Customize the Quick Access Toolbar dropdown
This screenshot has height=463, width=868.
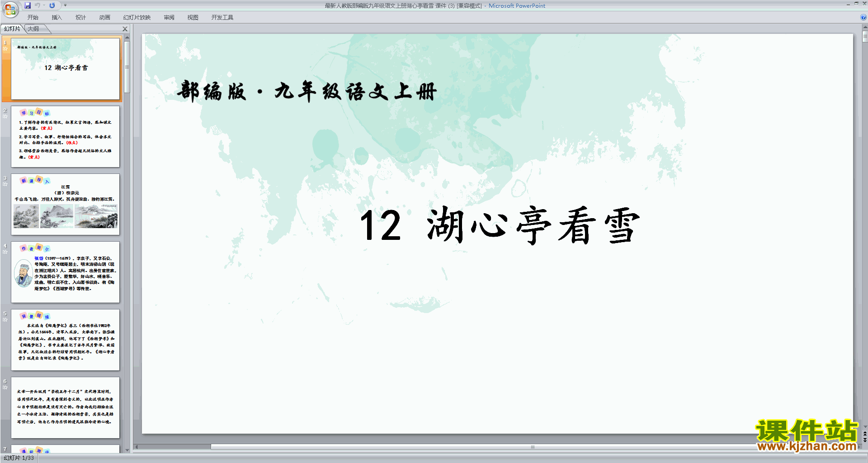(65, 5)
